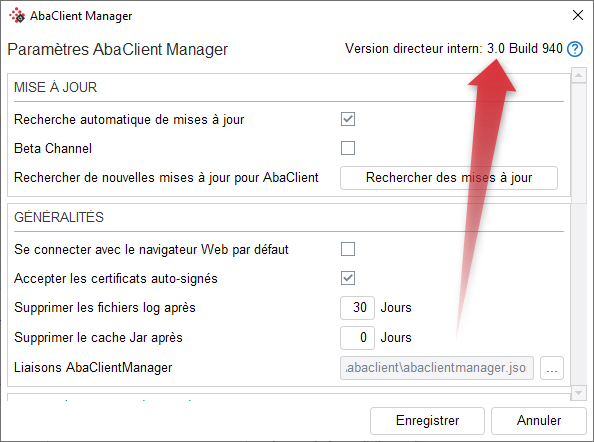Uncheck Accepter les certificats auto-signés
The width and height of the screenshot is (594, 442).
coord(348,278)
